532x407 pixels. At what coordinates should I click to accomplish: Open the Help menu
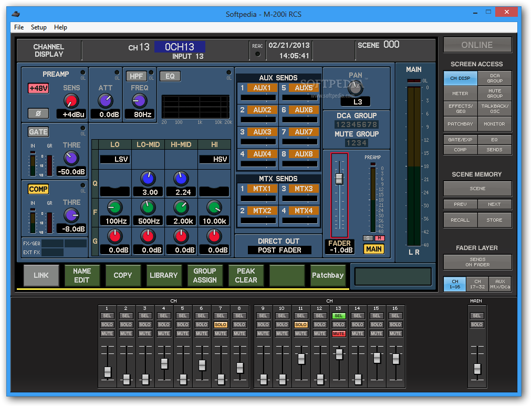[x=60, y=27]
